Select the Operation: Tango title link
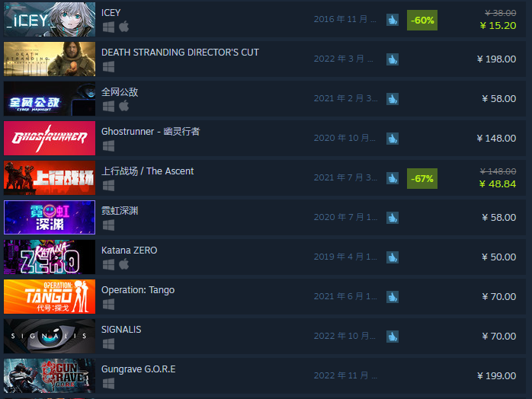532x399 pixels. [x=138, y=290]
